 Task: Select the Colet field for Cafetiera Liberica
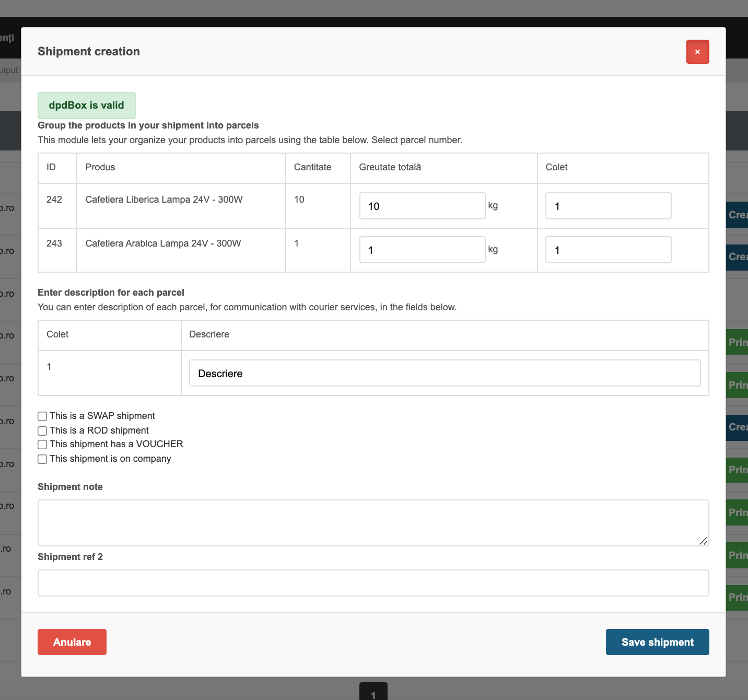[x=608, y=206]
